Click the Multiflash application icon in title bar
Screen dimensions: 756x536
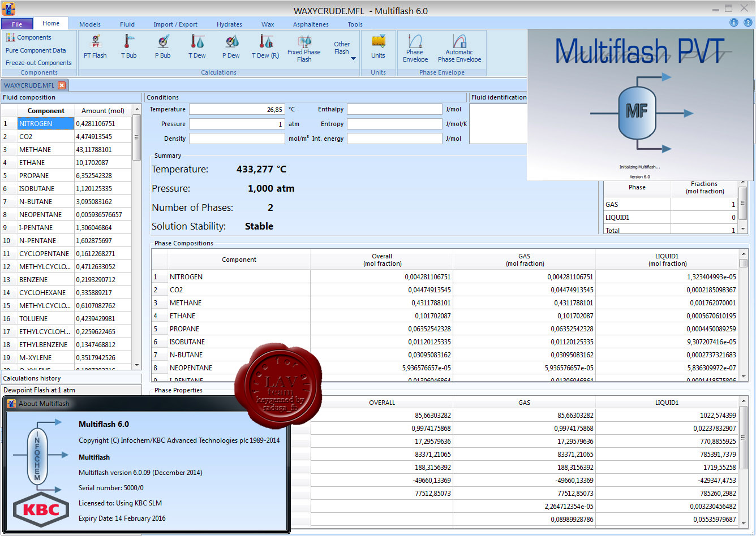pos(8,10)
